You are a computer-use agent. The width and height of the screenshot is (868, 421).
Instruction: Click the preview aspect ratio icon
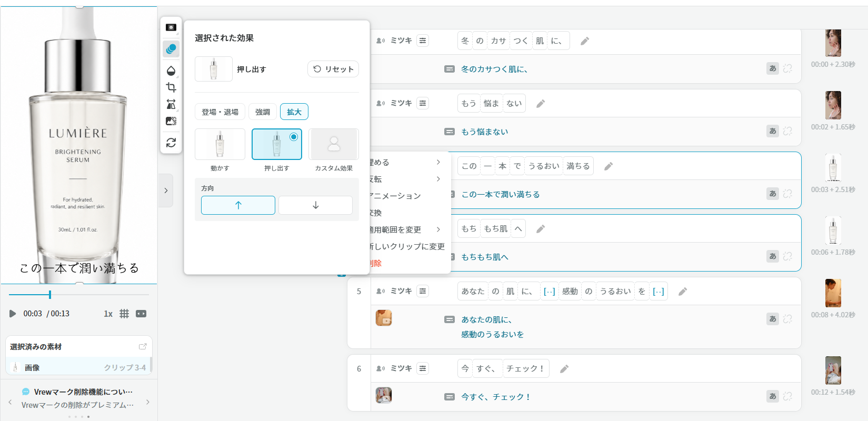(141, 314)
